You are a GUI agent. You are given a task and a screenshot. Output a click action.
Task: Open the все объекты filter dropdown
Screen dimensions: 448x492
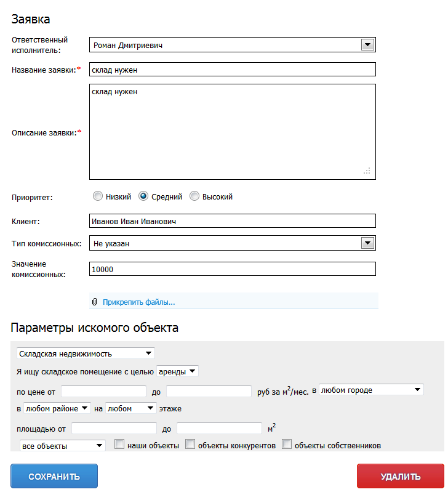coord(62,446)
